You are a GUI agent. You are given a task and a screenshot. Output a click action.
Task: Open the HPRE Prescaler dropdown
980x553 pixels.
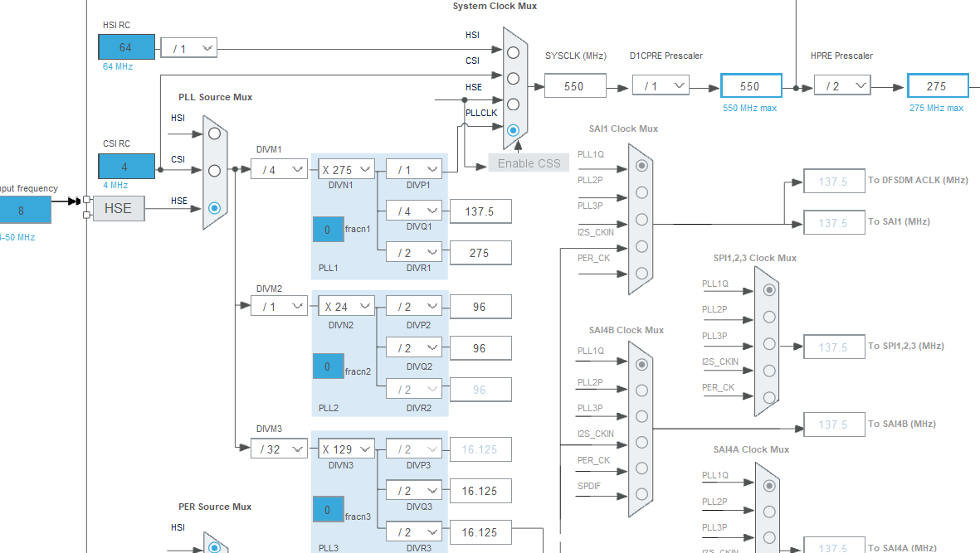pos(842,85)
